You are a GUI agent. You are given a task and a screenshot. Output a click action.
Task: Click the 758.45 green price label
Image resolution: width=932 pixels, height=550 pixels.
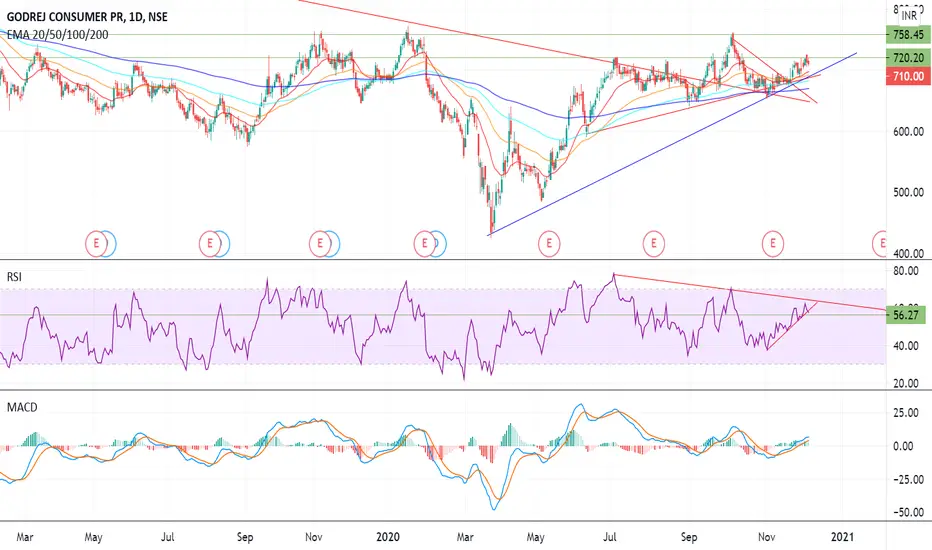pyautogui.click(x=908, y=34)
